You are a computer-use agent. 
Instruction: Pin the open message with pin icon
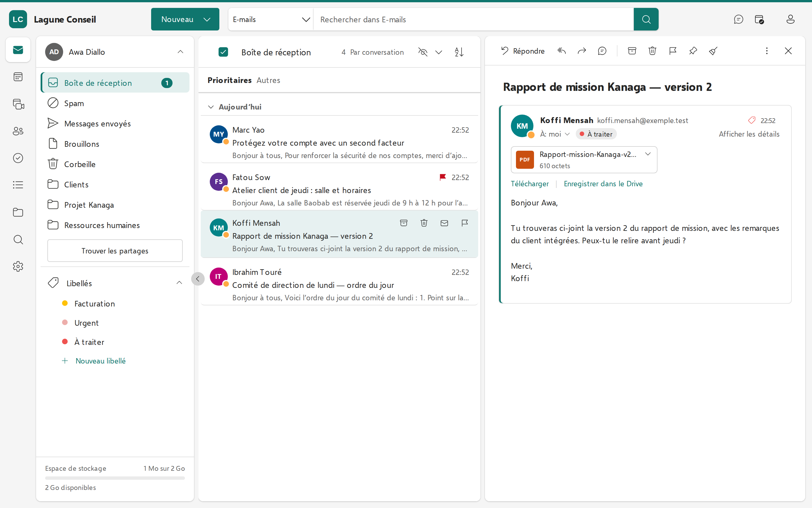[693, 51]
